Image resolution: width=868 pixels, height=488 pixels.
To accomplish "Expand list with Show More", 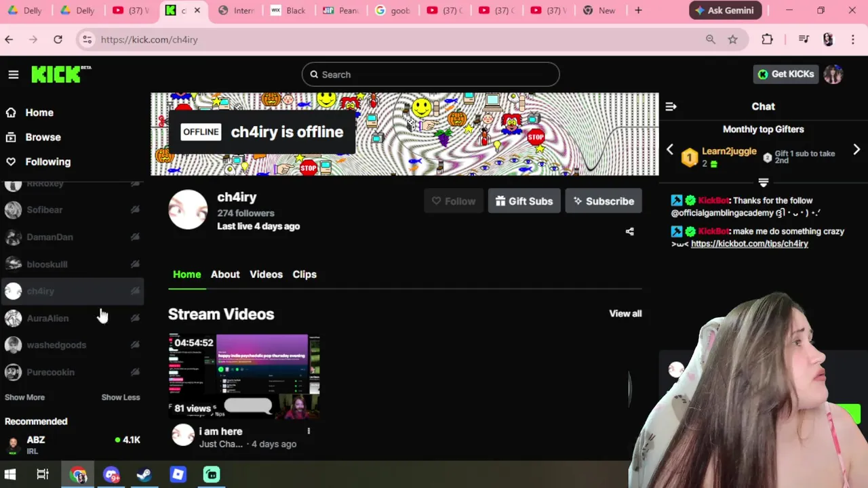I will (x=24, y=397).
